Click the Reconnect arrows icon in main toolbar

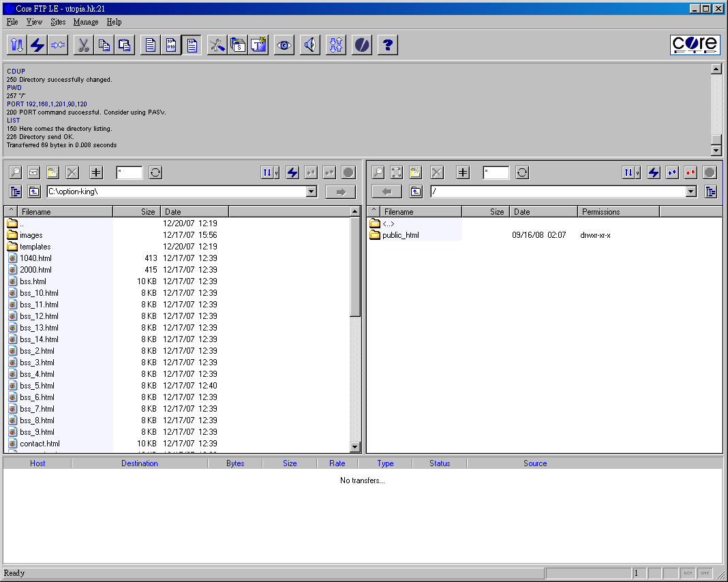click(57, 45)
